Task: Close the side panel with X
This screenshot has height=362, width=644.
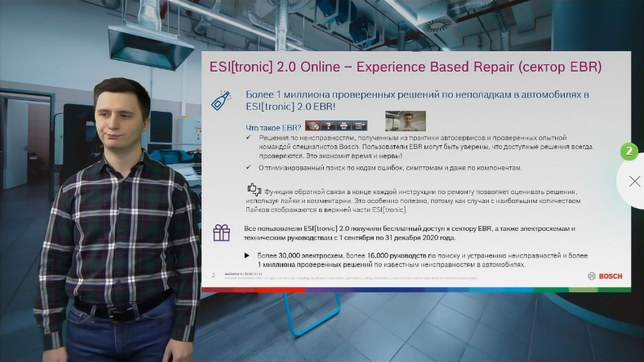Action: coord(634,181)
